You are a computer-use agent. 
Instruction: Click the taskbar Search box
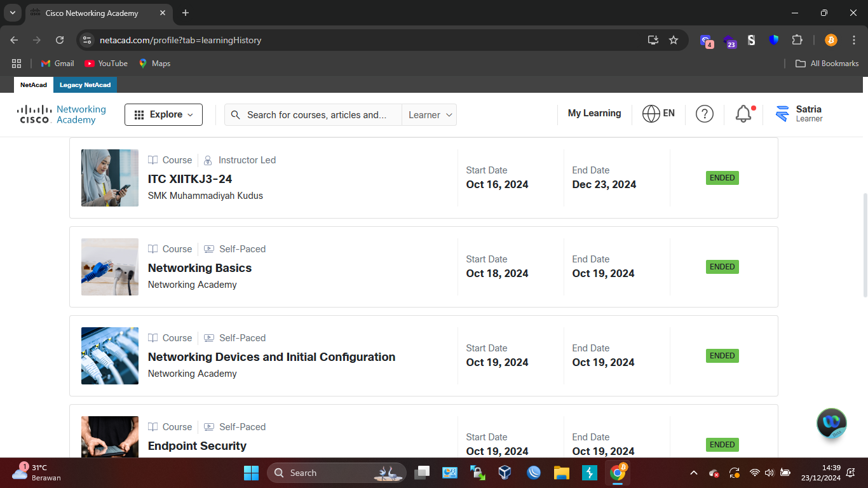coord(337,473)
